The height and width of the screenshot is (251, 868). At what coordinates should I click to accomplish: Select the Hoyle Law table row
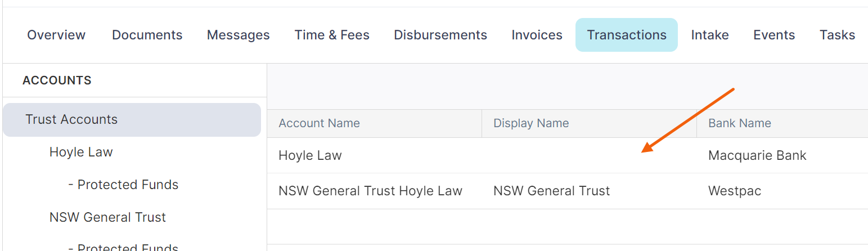(568, 156)
